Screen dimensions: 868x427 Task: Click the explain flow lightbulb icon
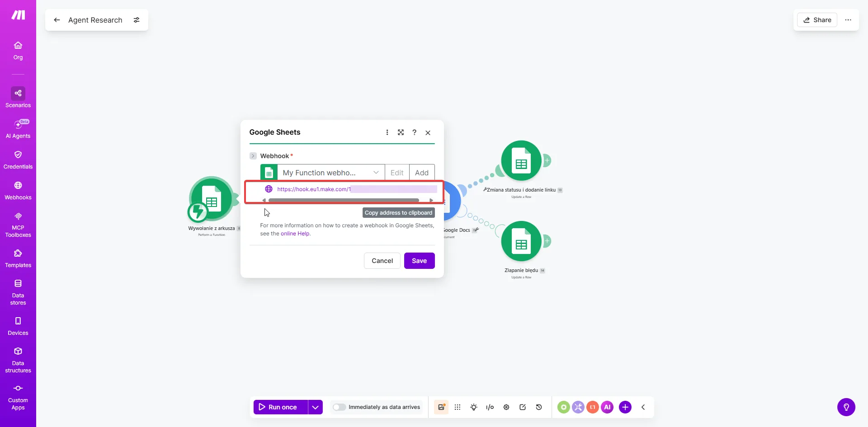tap(474, 407)
